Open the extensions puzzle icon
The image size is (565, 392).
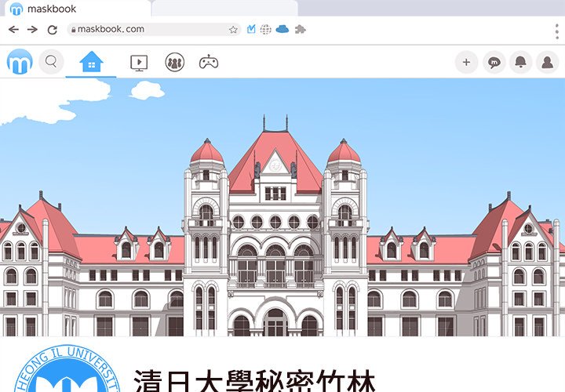pyautogui.click(x=300, y=29)
